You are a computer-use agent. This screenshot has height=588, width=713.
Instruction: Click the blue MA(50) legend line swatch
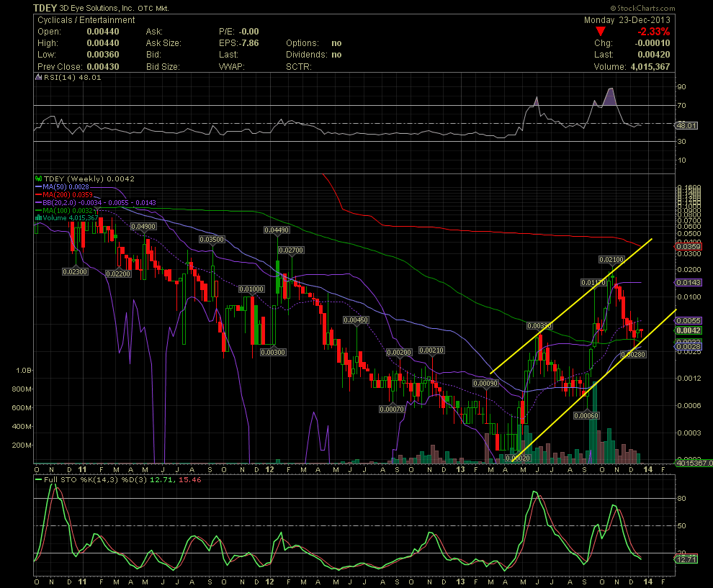(x=39, y=186)
